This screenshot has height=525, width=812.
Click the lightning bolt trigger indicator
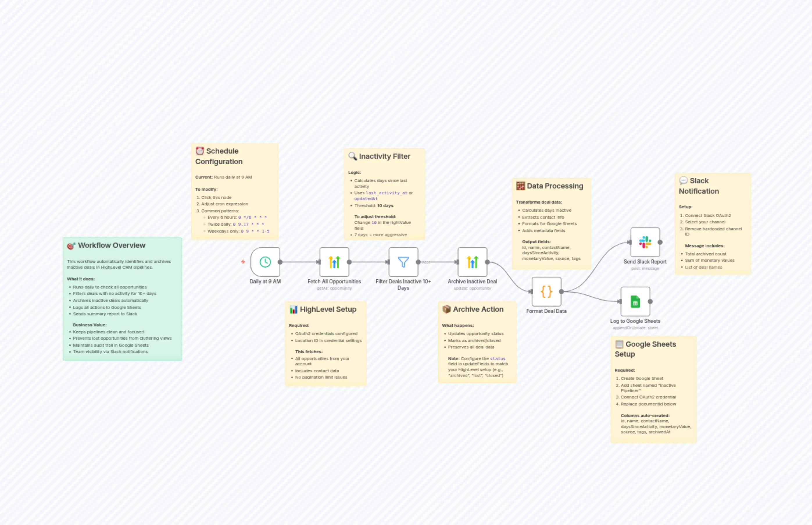coord(243,262)
